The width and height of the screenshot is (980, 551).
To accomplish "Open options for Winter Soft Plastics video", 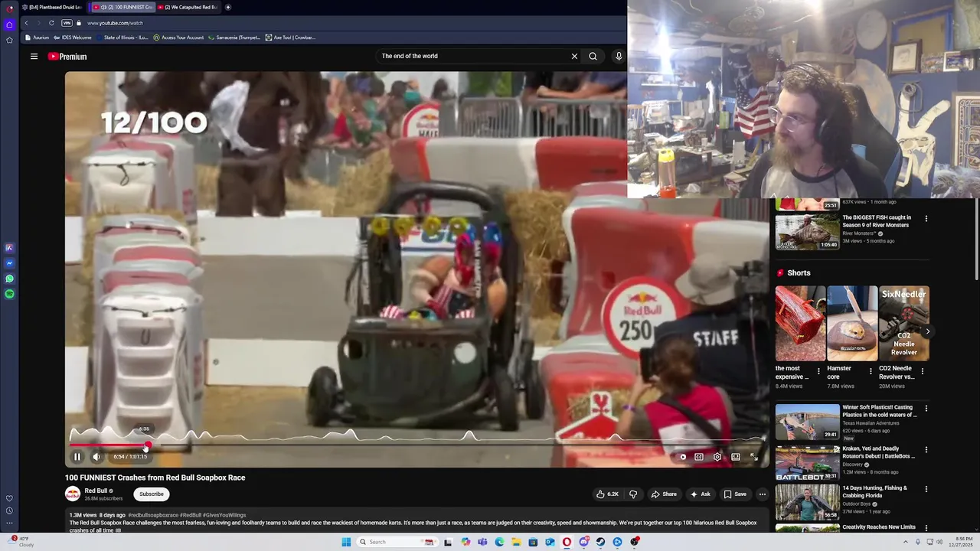I will (x=926, y=409).
